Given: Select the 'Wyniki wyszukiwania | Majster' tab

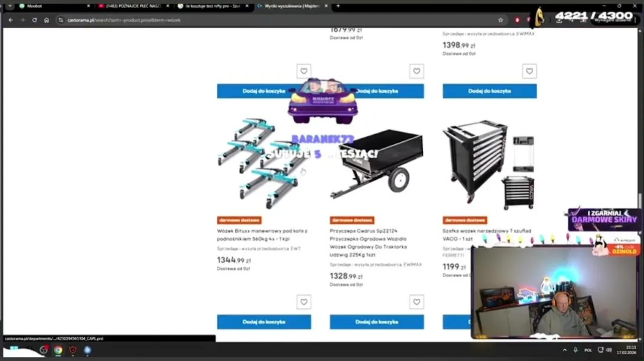Looking at the screenshot, I should (x=292, y=6).
